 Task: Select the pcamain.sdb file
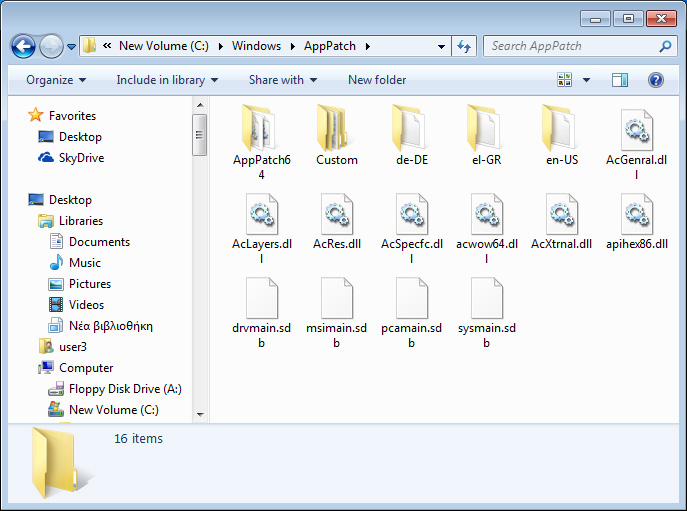click(412, 313)
